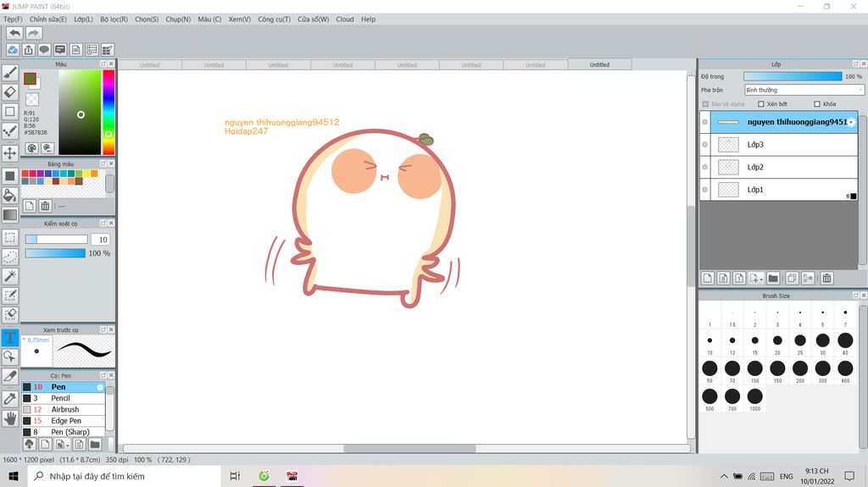The image size is (868, 487).
Task: Open the Tệp(F) menu
Action: coord(13,19)
